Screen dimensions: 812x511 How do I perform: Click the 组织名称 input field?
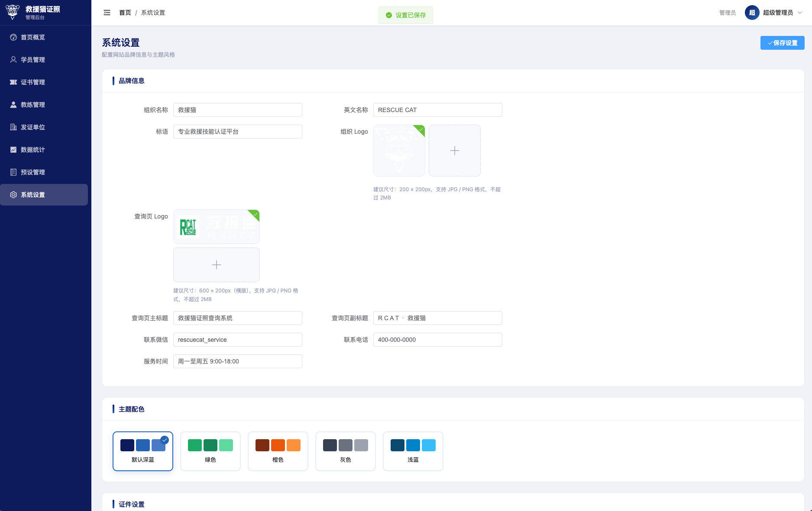[x=237, y=110]
